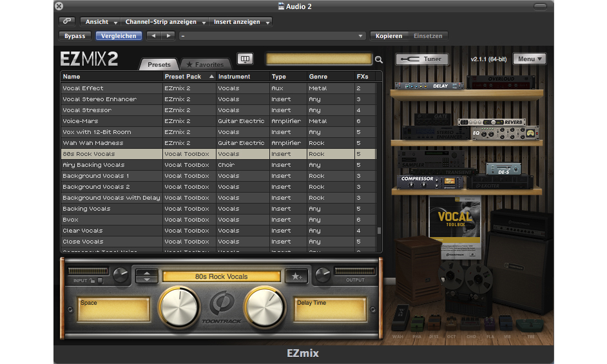Toggle the input lock icon
The image size is (607, 364).
coord(92,280)
